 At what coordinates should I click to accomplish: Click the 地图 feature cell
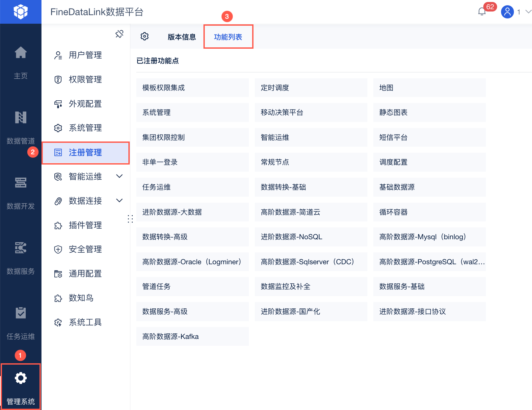(x=430, y=88)
